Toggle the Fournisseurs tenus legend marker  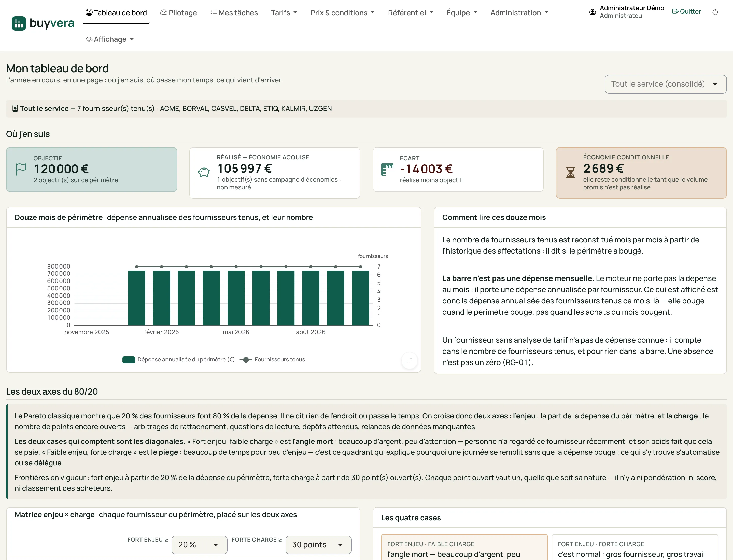(246, 360)
